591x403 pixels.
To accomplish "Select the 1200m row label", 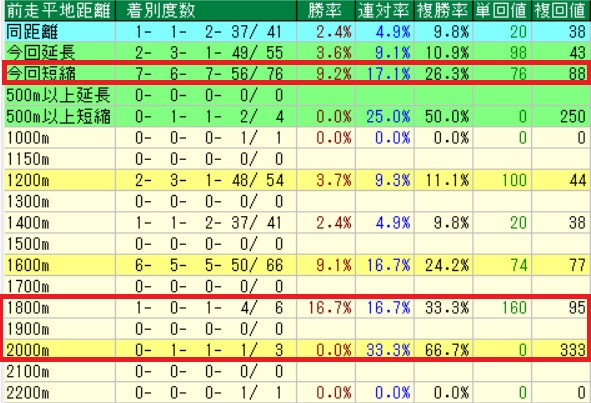I will 28,180.
